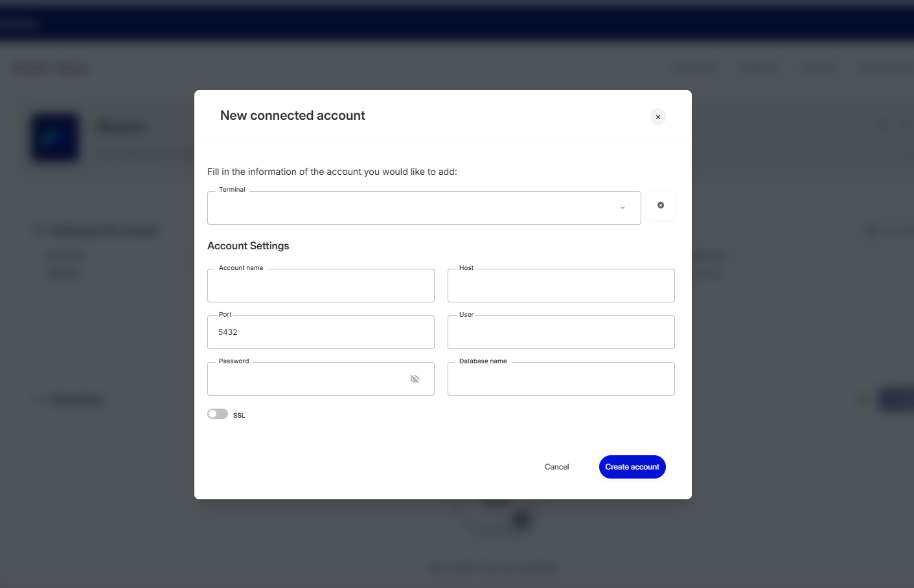Click the Account Settings section heading
Screen dimensions: 914x588
point(248,246)
